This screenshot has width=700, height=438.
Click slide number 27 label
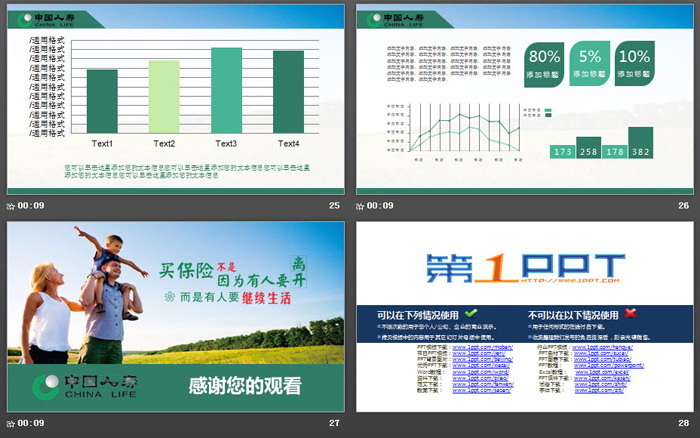[x=334, y=423]
